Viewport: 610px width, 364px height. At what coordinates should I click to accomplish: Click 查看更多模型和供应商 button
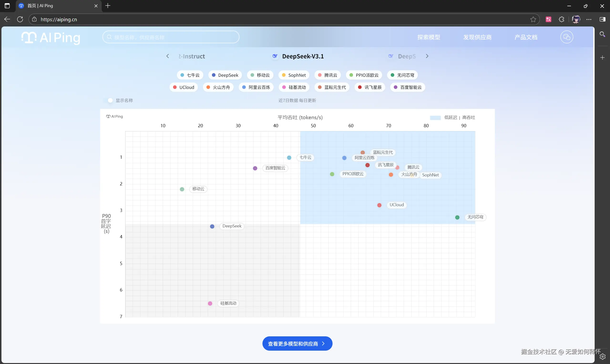[297, 343]
